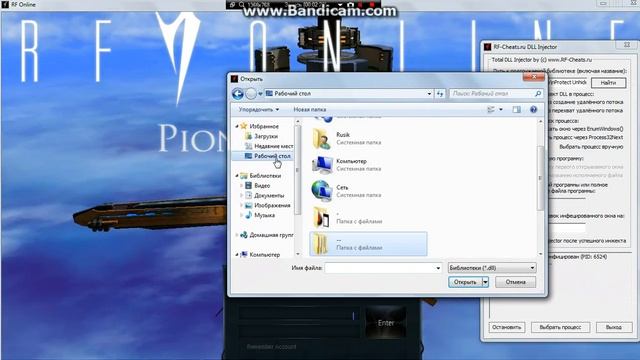The image size is (640, 360).
Task: Open Загрузки in the sidebar
Action: click(266, 136)
